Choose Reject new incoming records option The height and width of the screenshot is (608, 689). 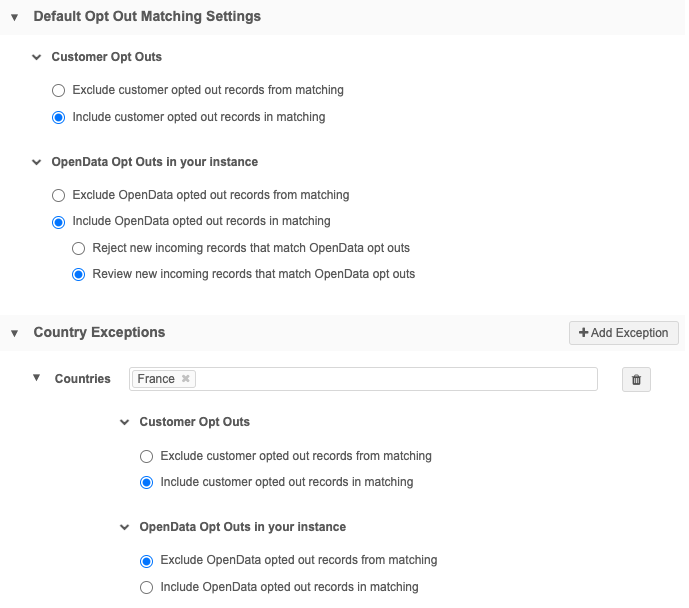pyautogui.click(x=78, y=248)
